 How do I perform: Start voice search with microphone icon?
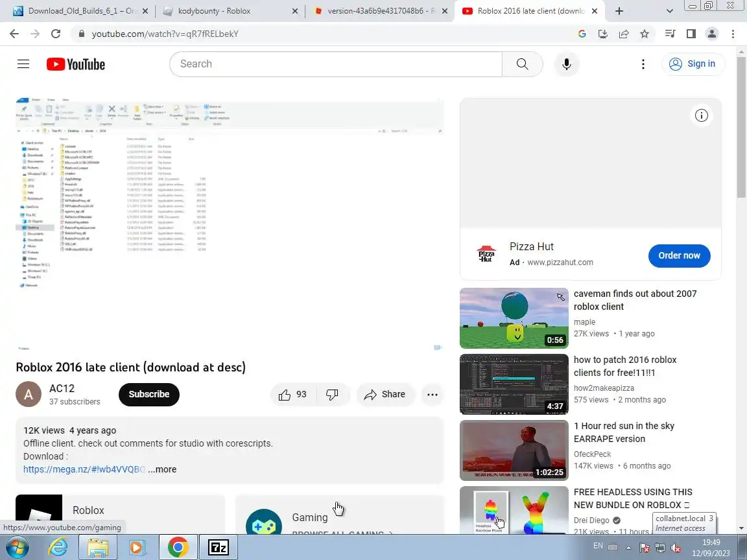pos(567,64)
